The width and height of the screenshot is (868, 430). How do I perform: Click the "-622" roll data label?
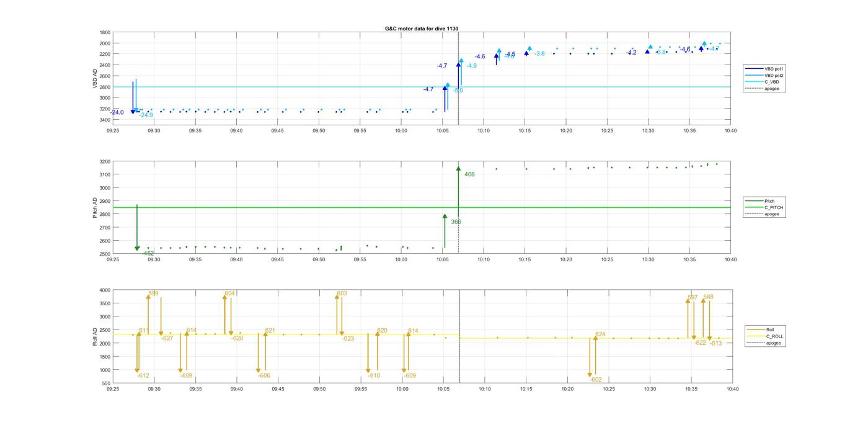click(x=700, y=343)
